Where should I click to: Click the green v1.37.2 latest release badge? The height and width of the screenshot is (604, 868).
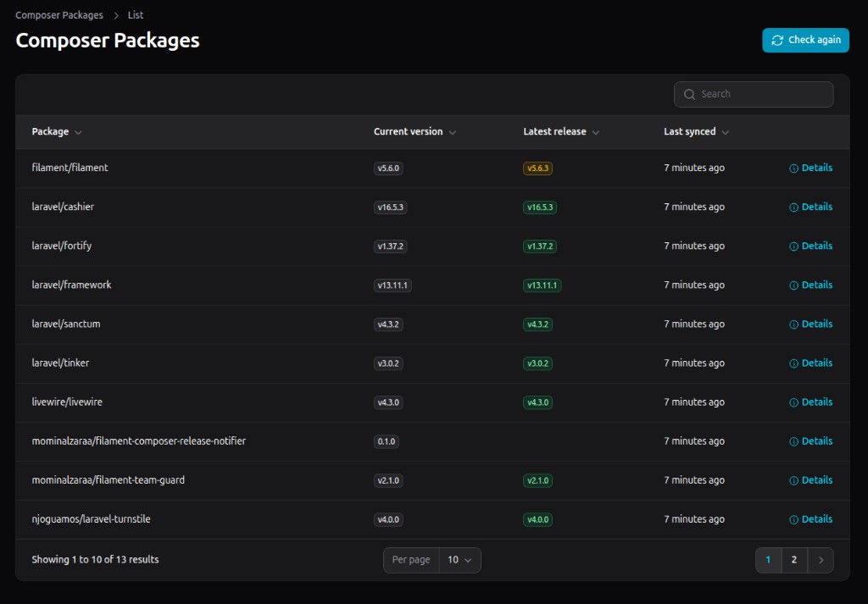540,247
